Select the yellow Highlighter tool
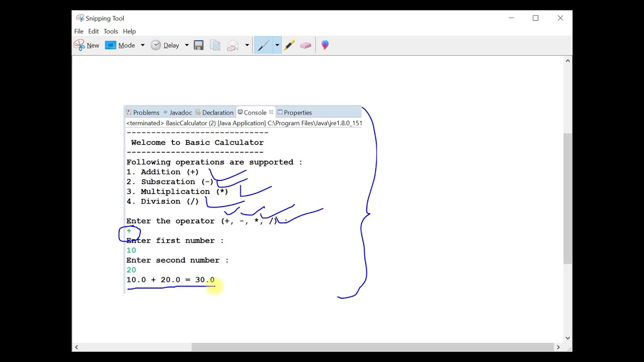Image resolution: width=644 pixels, height=362 pixels. click(289, 45)
